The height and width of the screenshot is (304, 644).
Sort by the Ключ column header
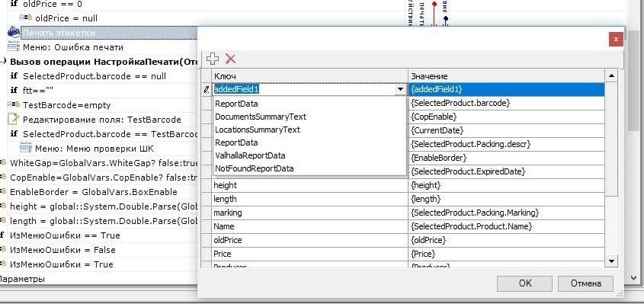click(309, 76)
